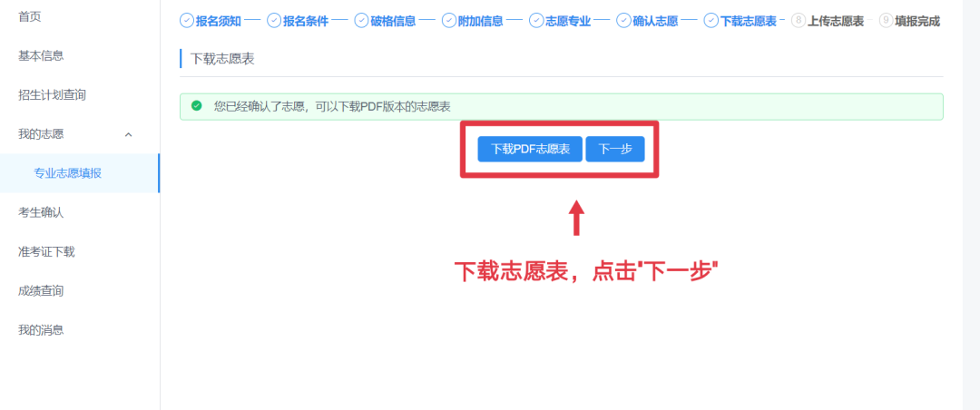Open 准考证下载 in the sidebar
This screenshot has width=980, height=410.
point(47,252)
